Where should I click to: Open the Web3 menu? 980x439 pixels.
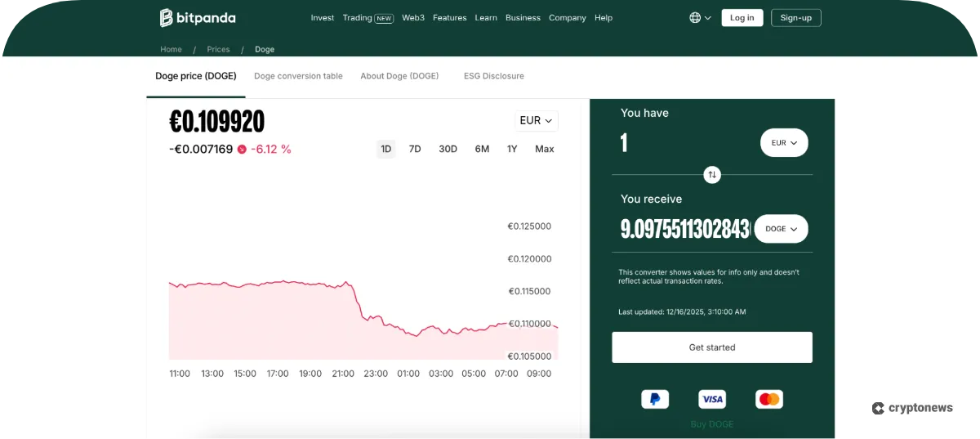[x=413, y=18]
